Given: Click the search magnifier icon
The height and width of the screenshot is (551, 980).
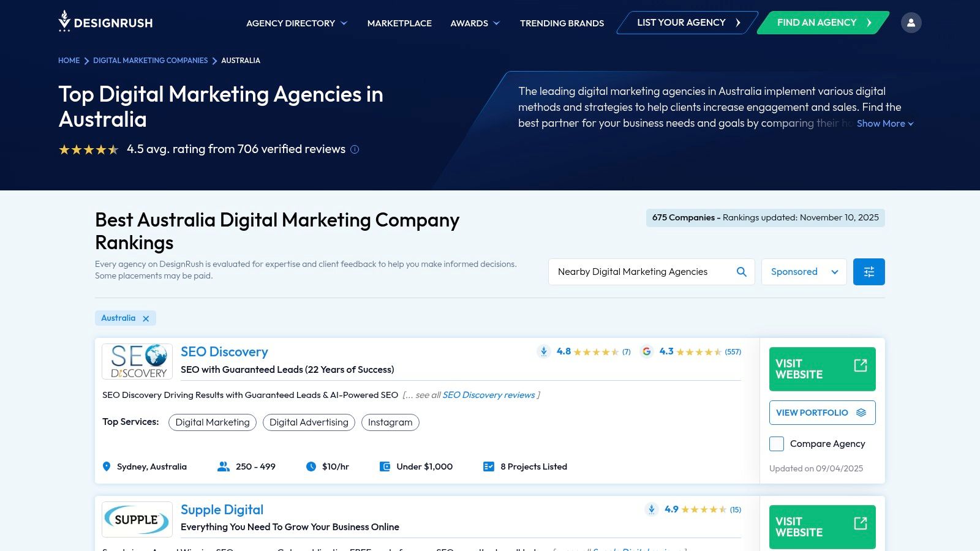Looking at the screenshot, I should (741, 271).
